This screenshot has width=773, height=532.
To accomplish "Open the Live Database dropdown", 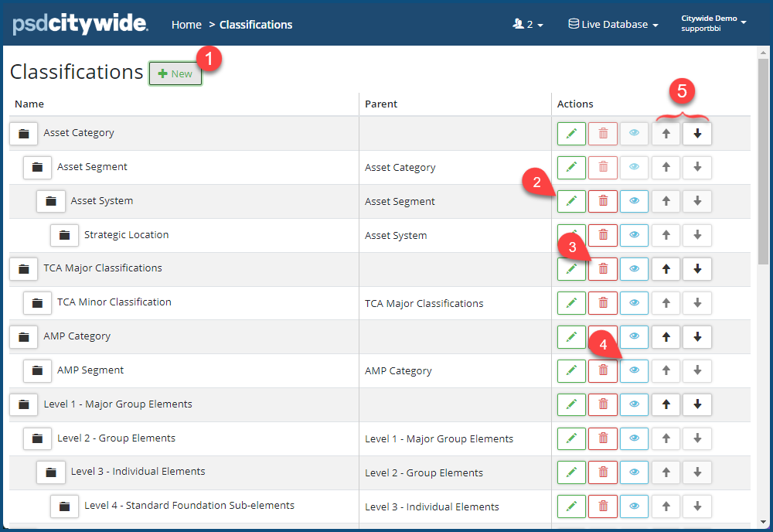I will [x=613, y=24].
